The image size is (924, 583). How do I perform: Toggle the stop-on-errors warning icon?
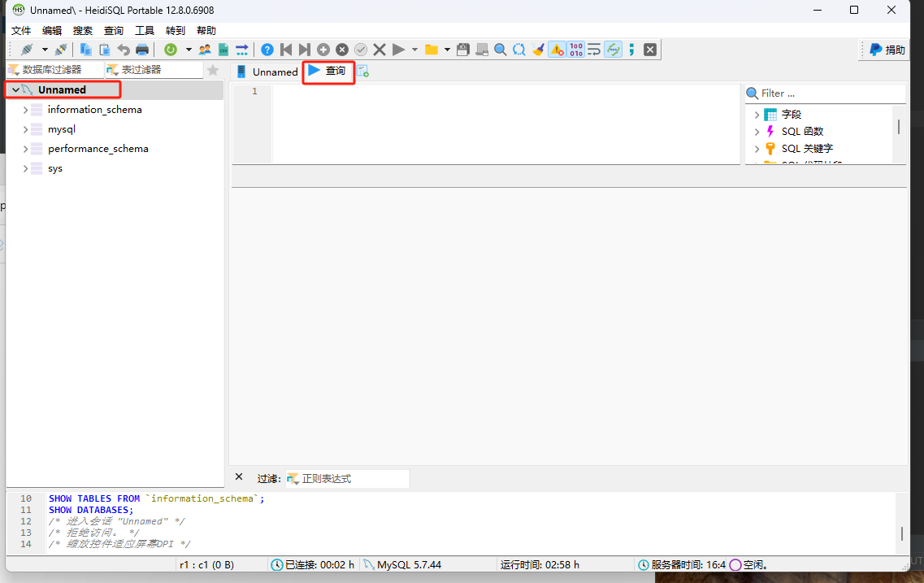pos(557,50)
